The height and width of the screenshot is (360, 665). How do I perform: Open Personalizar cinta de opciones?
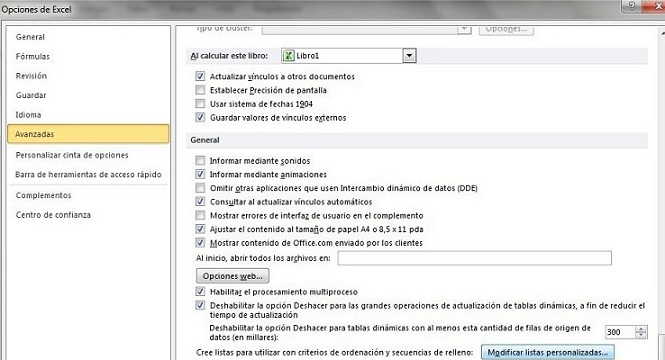[72, 155]
